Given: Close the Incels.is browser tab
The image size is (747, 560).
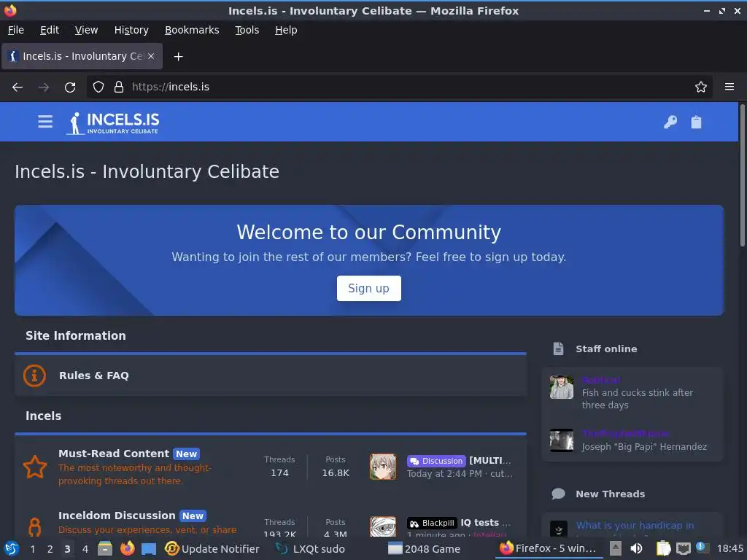Looking at the screenshot, I should [150, 56].
